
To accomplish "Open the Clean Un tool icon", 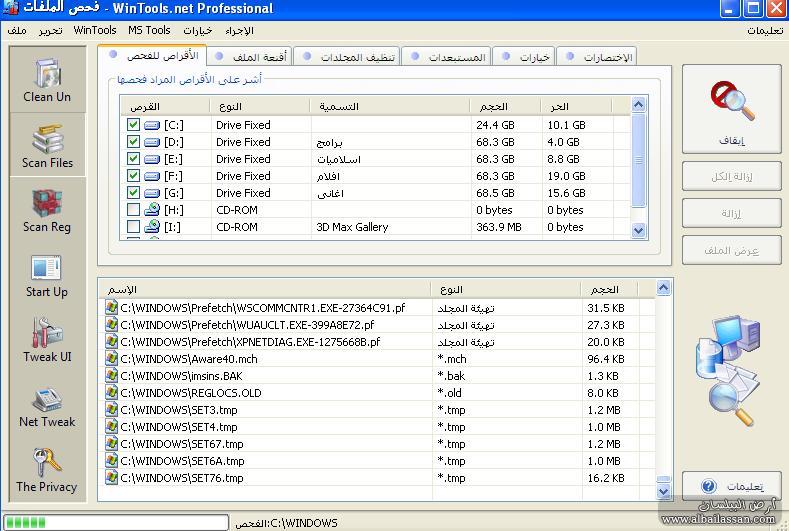I will [x=47, y=72].
